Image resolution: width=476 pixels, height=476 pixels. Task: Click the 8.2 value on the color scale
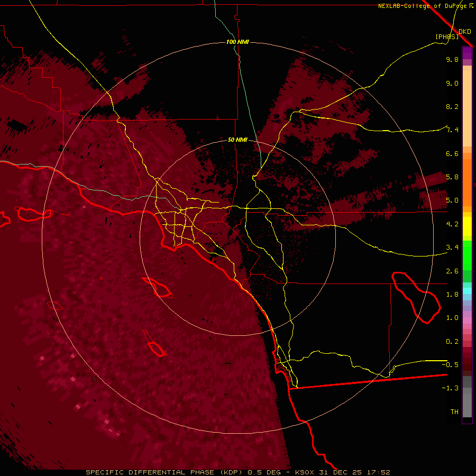(452, 106)
